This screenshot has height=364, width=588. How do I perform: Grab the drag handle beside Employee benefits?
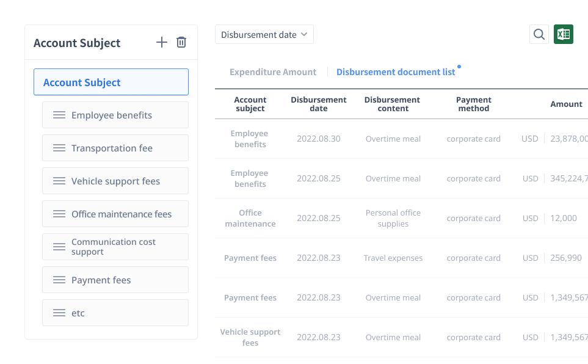coord(59,115)
